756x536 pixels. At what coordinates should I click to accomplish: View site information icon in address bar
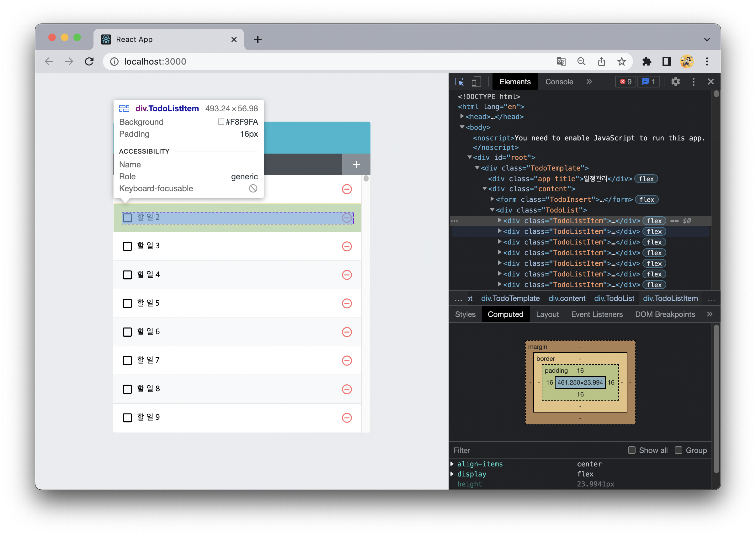click(114, 62)
